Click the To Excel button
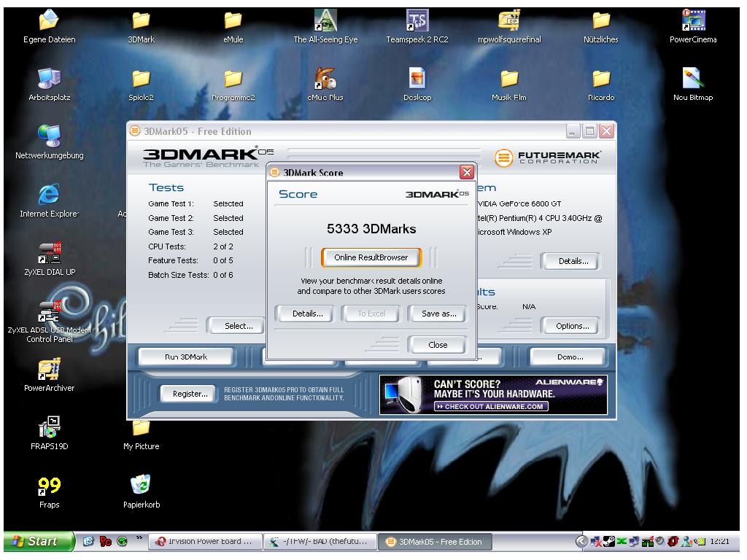The height and width of the screenshot is (560, 747). 371,314
